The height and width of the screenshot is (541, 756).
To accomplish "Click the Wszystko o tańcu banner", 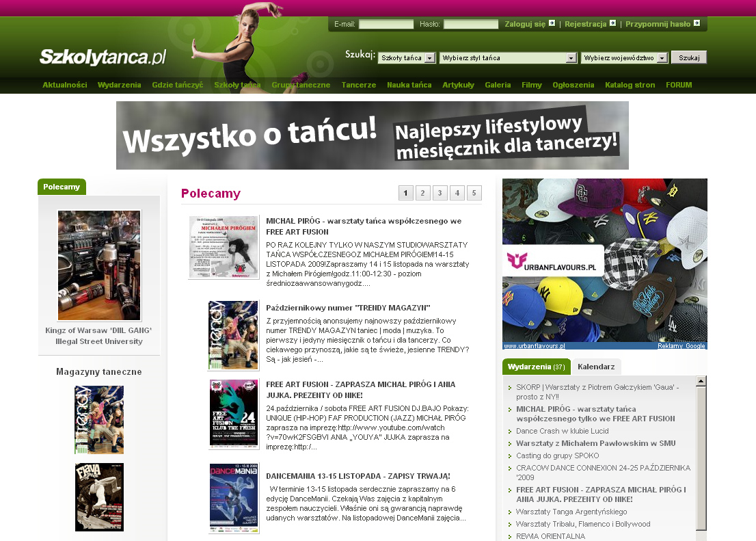I will [373, 135].
